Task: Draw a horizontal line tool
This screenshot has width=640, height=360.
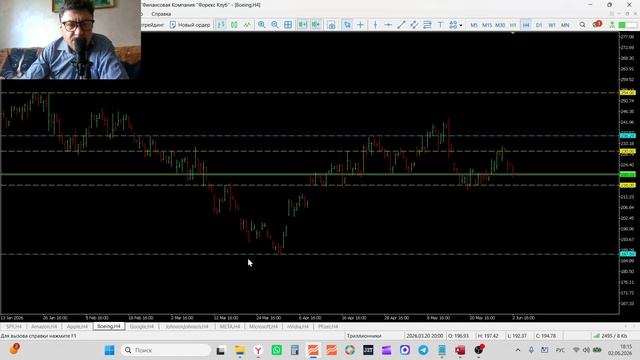Action: 388,25
